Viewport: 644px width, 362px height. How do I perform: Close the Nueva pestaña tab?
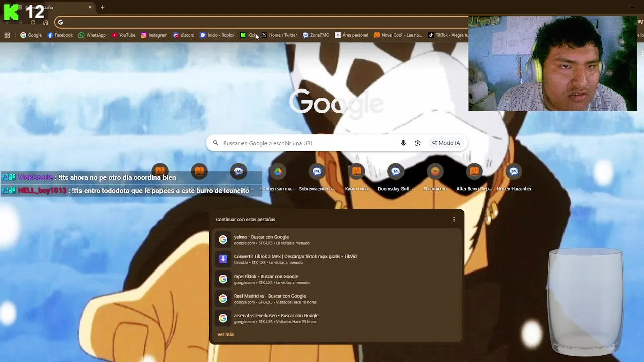pyautogui.click(x=90, y=7)
